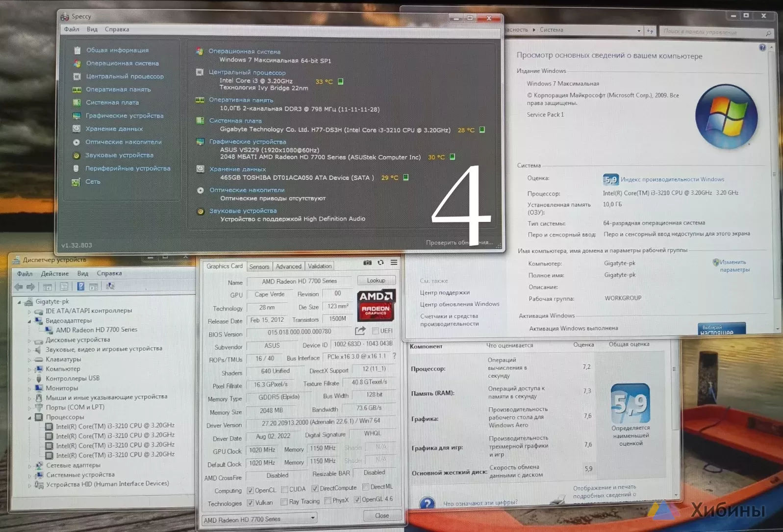The height and width of the screenshot is (532, 783).
Task: Open Speccy's Общая информация section
Action: (117, 50)
